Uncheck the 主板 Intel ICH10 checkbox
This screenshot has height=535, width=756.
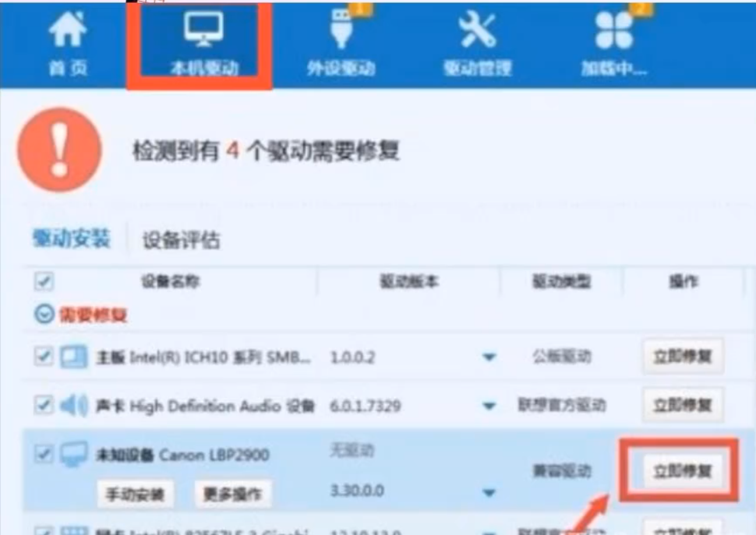[x=44, y=356]
